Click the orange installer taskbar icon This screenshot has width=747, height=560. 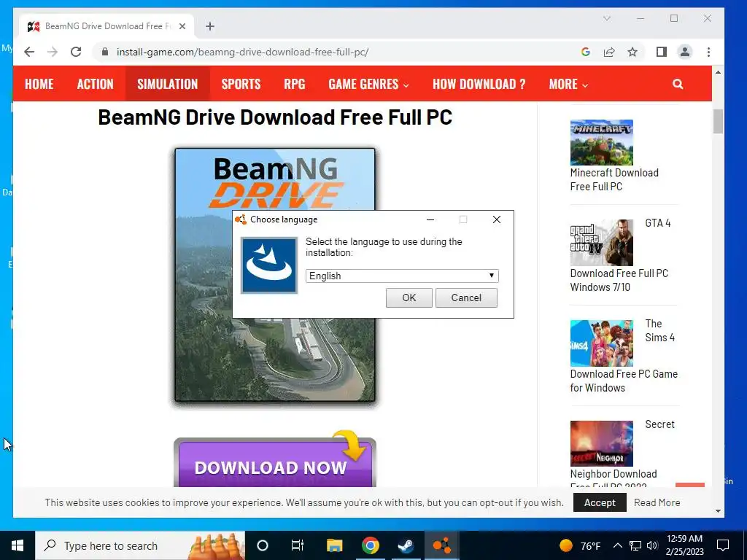tap(441, 545)
